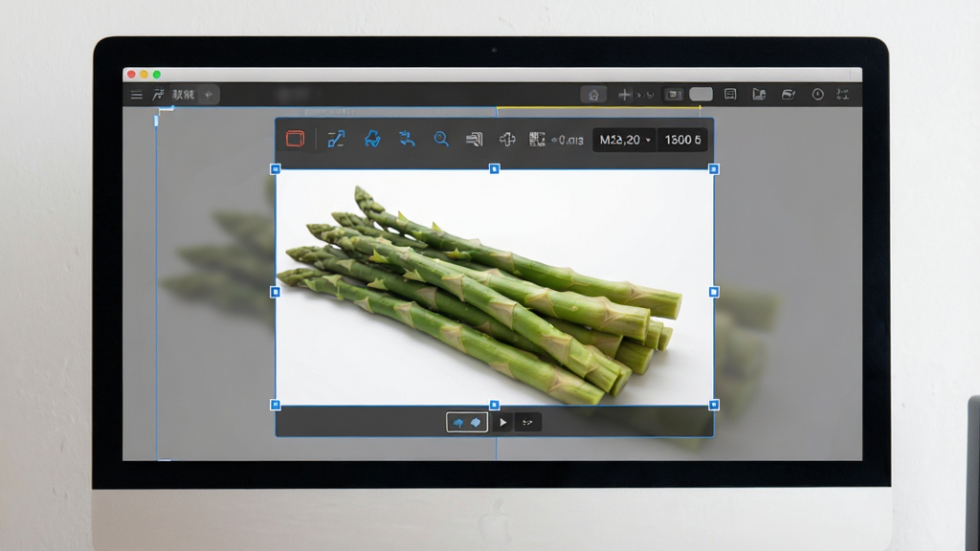Open the sliders settings icon at far right
This screenshot has width=980, height=551.
(x=843, y=95)
